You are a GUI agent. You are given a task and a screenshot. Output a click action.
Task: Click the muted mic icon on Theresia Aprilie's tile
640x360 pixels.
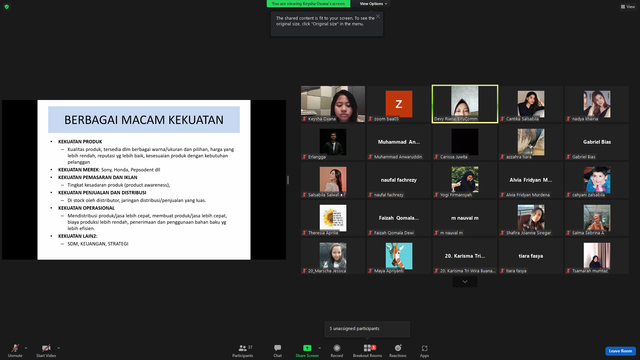point(304,233)
